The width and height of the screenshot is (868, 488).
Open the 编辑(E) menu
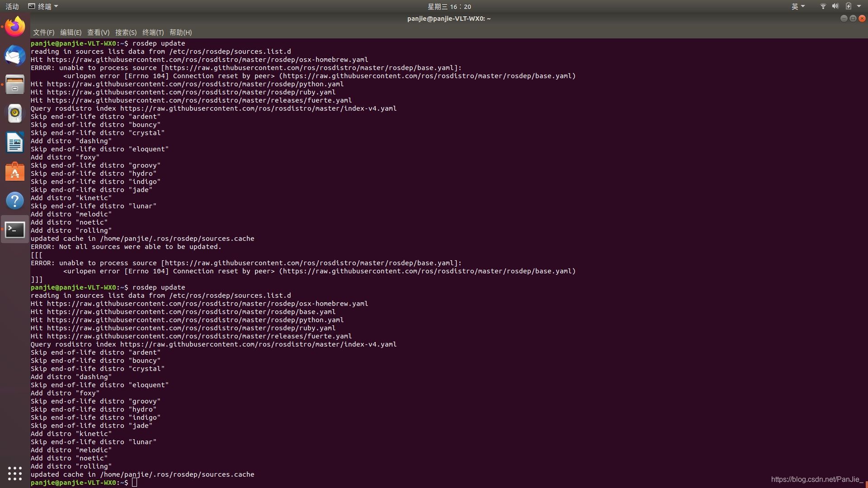tap(71, 33)
